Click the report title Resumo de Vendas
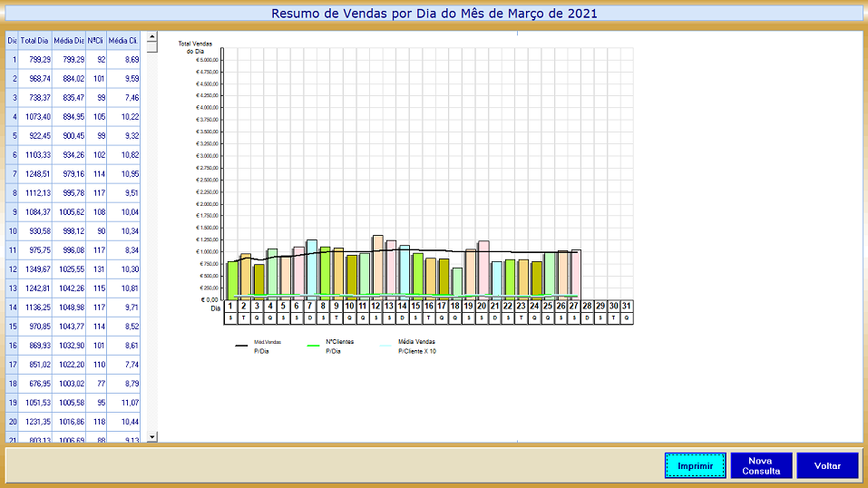Viewport: 868px width, 488px height. pos(434,14)
